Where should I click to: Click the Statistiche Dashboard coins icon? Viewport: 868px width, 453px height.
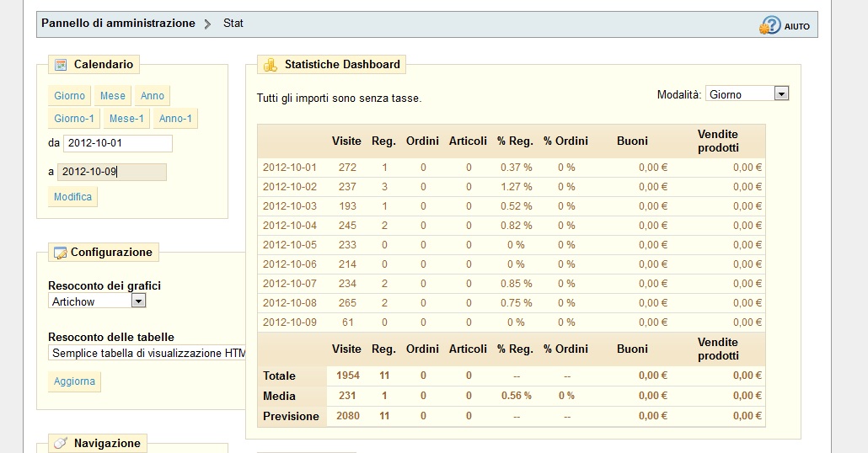271,65
